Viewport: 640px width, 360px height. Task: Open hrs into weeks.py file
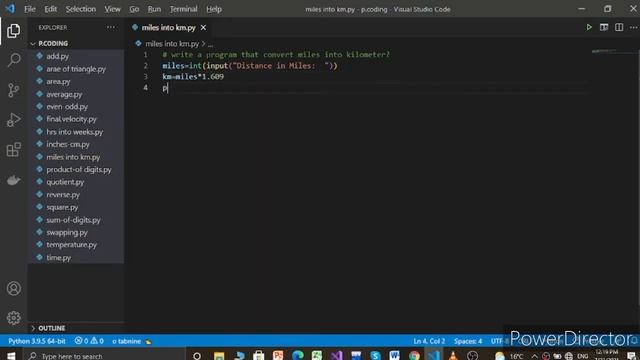point(75,132)
